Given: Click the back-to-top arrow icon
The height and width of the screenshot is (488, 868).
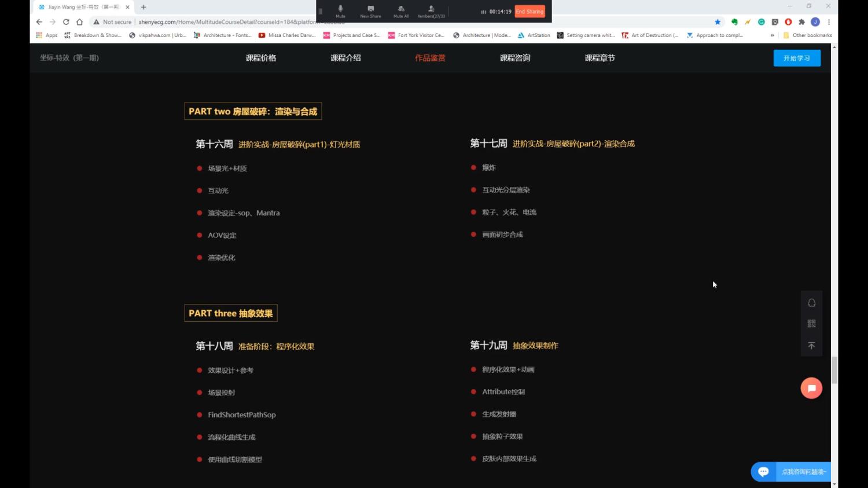Looking at the screenshot, I should coord(811,346).
